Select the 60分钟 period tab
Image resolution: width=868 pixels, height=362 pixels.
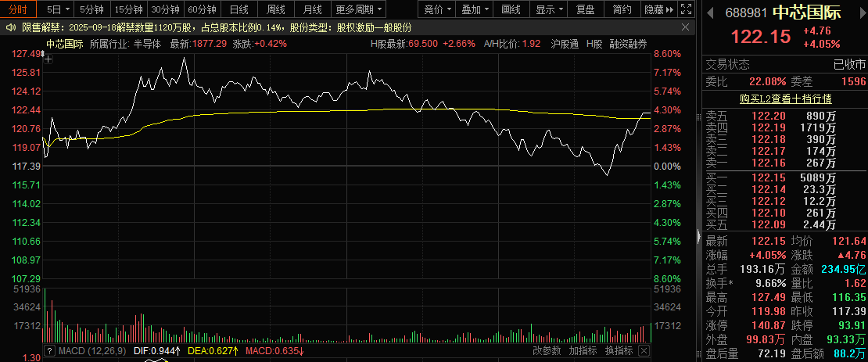[202, 9]
